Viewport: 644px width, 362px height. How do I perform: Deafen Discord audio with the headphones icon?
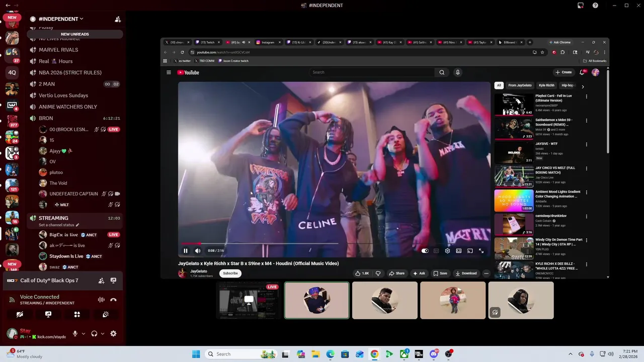click(94, 333)
